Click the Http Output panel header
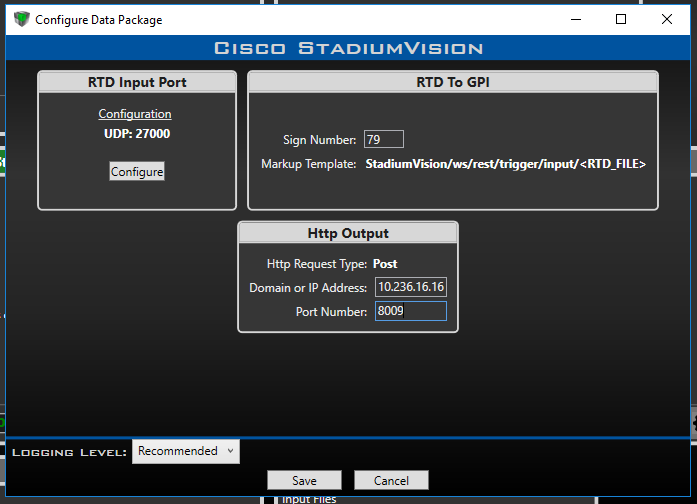 point(348,233)
